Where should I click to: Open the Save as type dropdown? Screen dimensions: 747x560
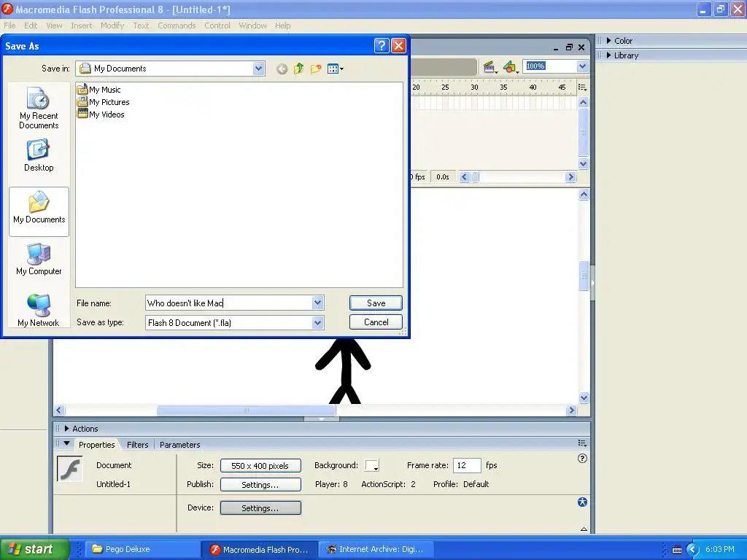[318, 323]
